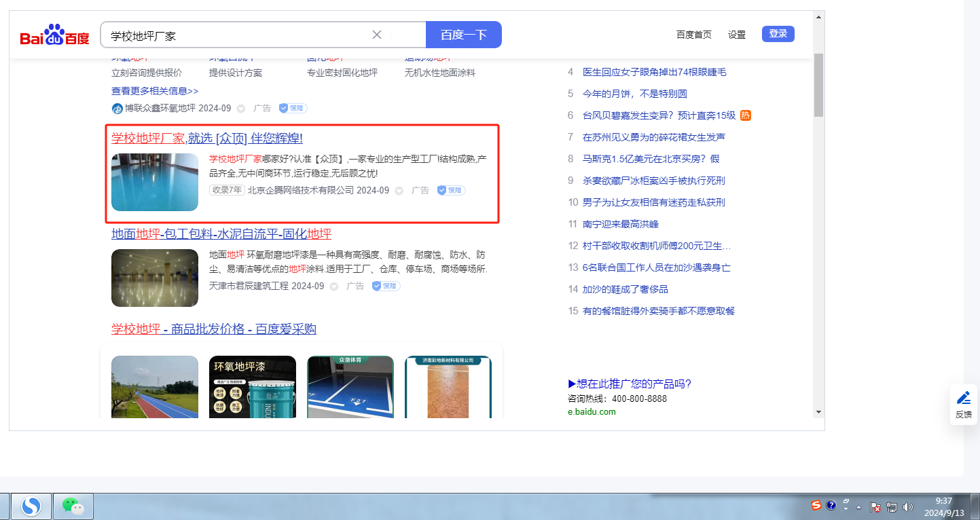Open hot item 杀妻欲藏尸冰柜案凶手被执行死刑
Viewport: 980px width, 520px height.
654,181
